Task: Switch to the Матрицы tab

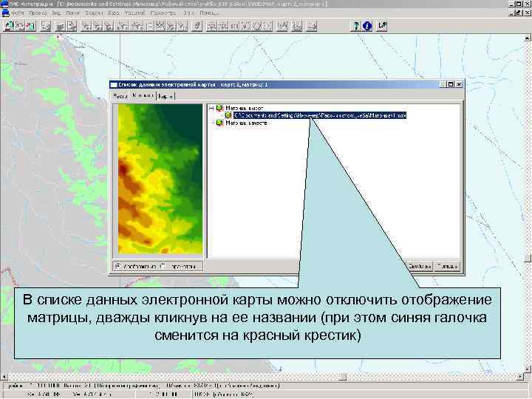Action: [x=143, y=95]
